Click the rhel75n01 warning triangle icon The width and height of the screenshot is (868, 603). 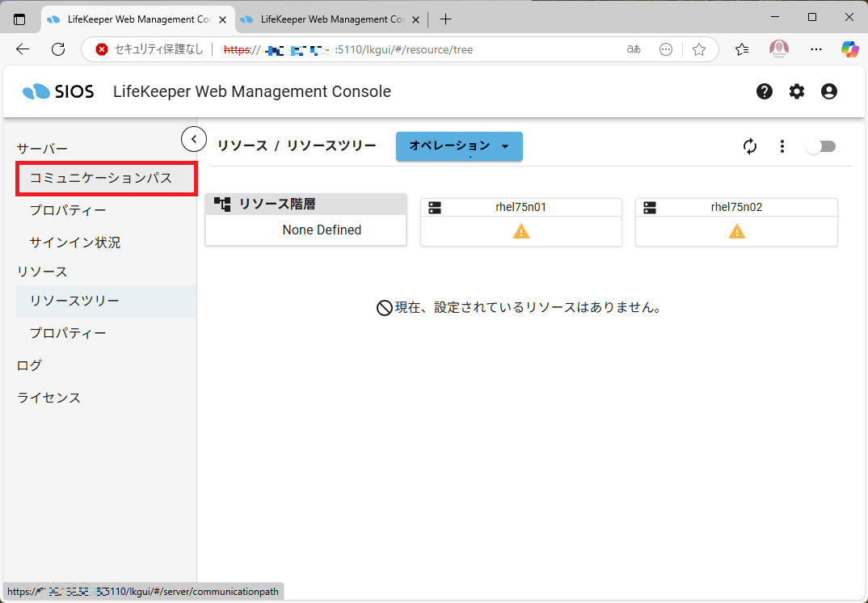click(521, 231)
